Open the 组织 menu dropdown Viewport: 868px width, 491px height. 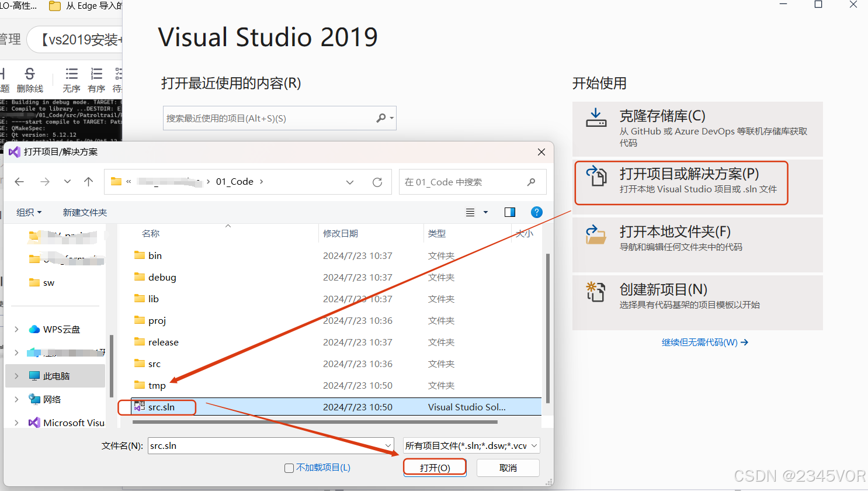pyautogui.click(x=29, y=212)
